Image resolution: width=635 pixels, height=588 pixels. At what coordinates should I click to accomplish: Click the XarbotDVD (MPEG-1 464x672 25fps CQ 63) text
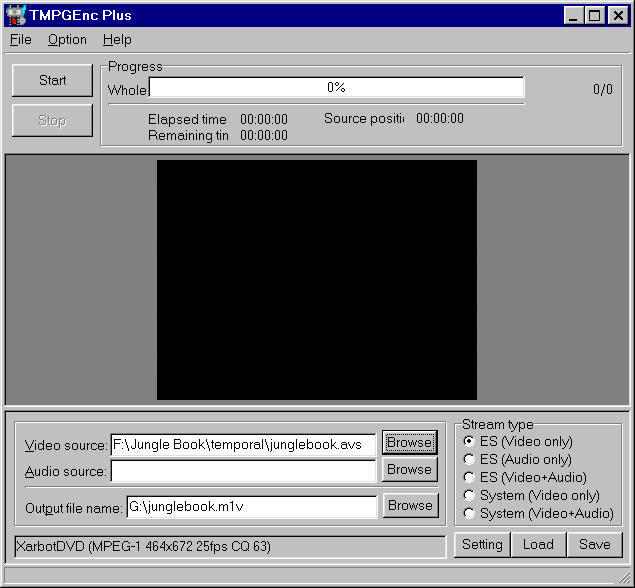143,547
